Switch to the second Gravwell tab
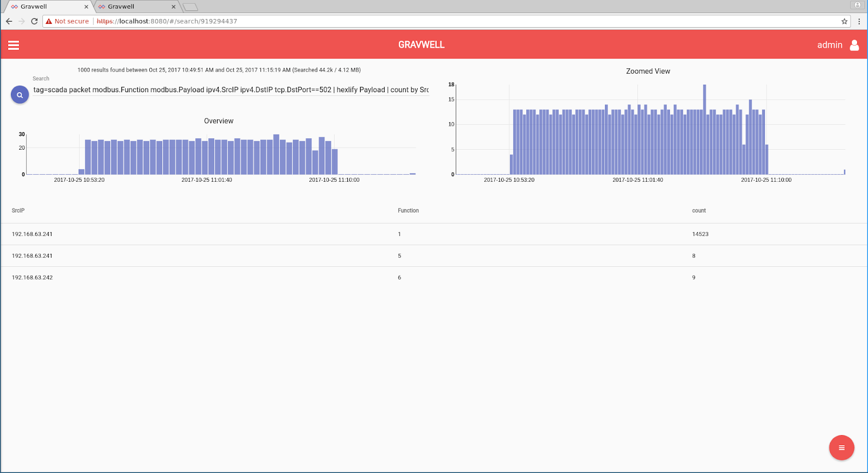This screenshot has height=473, width=868. click(137, 7)
